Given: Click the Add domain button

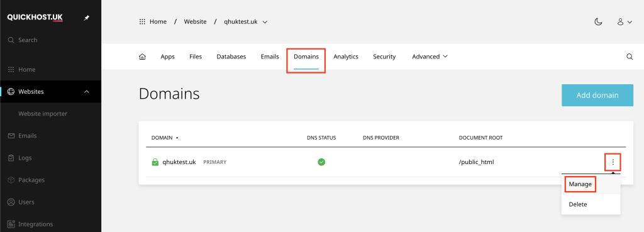Looking at the screenshot, I should pyautogui.click(x=597, y=96).
